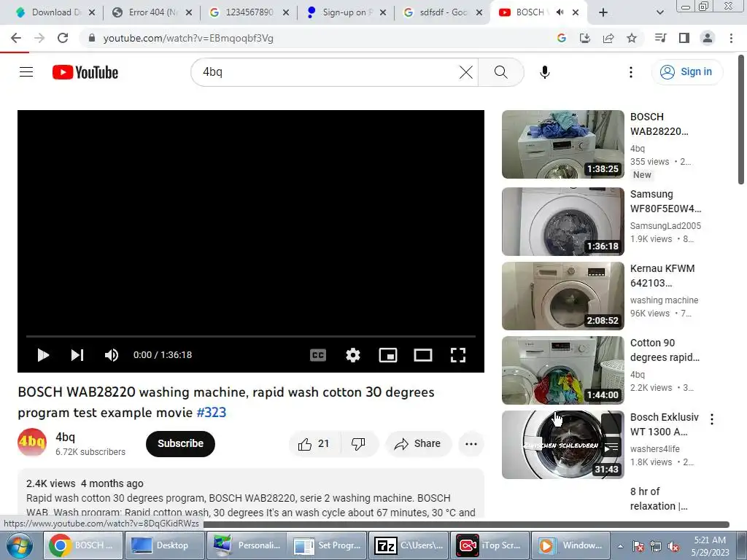
Task: Open the Kernau KFWM 642103 thumbnail
Action: (x=562, y=296)
